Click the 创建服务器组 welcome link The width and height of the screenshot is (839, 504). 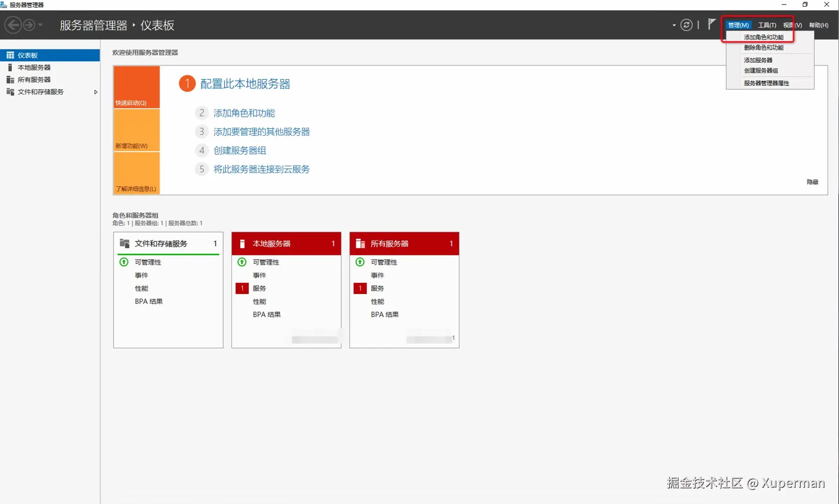pos(240,151)
